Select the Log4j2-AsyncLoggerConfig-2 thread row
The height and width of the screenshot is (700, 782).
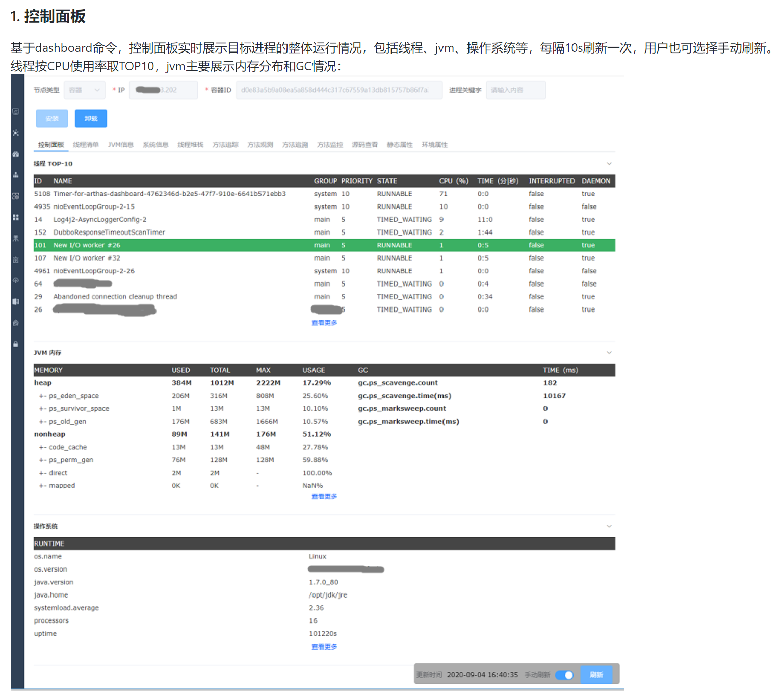tap(324, 220)
